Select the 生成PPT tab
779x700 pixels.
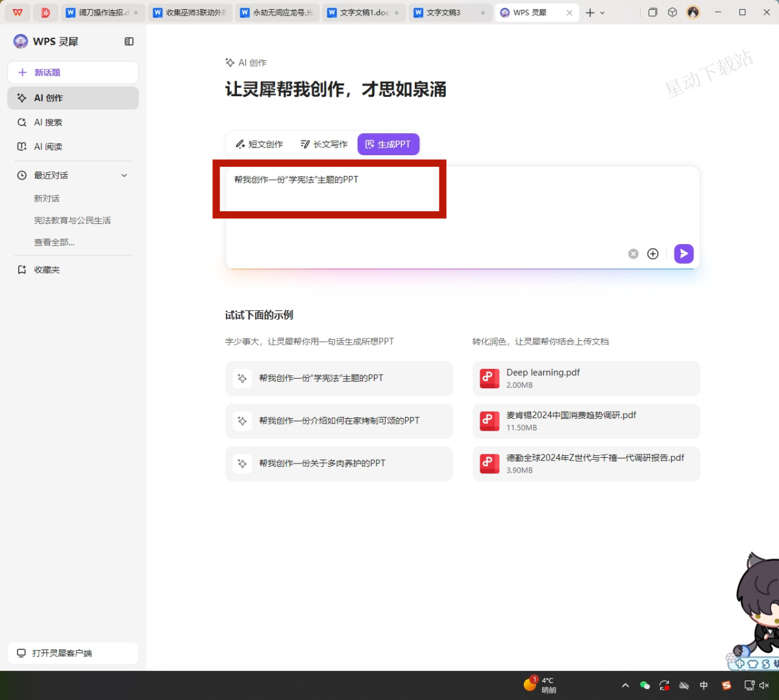pos(388,144)
